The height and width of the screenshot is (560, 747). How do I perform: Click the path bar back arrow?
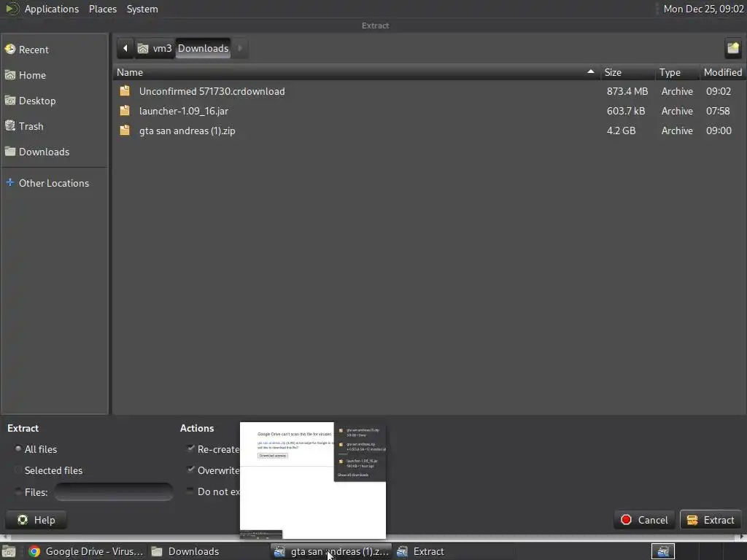125,48
